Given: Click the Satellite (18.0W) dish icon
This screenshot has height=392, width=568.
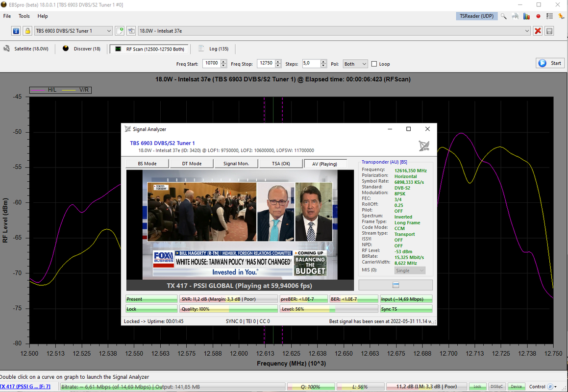Looking at the screenshot, I should tap(6, 49).
